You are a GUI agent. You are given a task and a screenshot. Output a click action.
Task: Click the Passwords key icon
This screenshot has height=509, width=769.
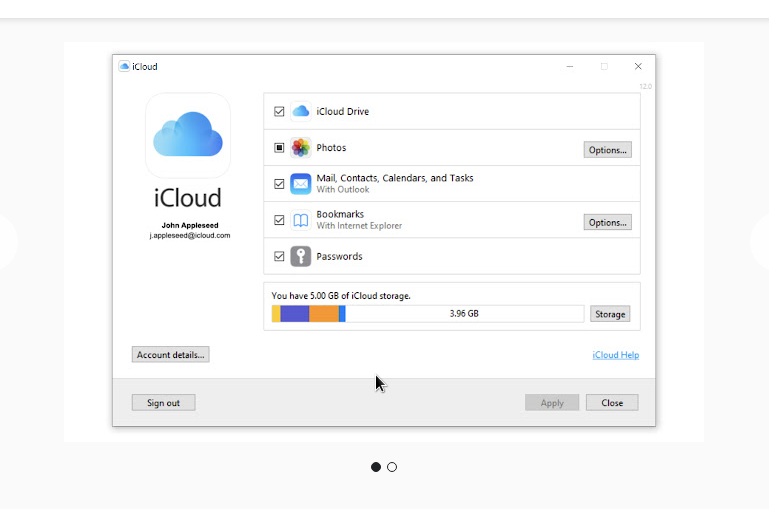pyautogui.click(x=301, y=256)
